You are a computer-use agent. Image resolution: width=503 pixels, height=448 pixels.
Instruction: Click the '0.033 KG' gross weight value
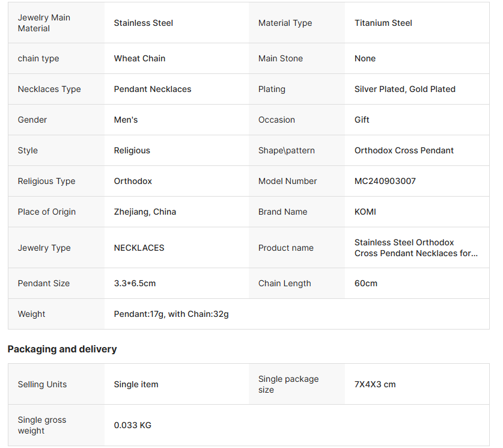tap(132, 425)
